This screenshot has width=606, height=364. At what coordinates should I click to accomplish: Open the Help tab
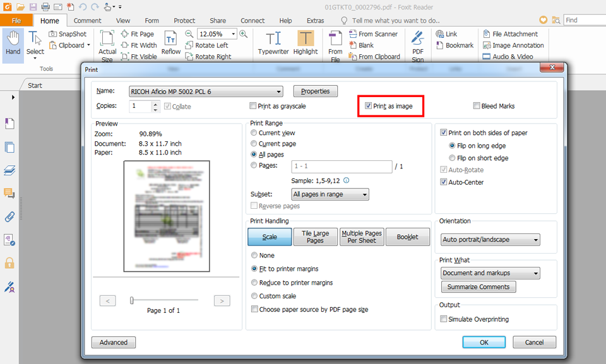285,20
